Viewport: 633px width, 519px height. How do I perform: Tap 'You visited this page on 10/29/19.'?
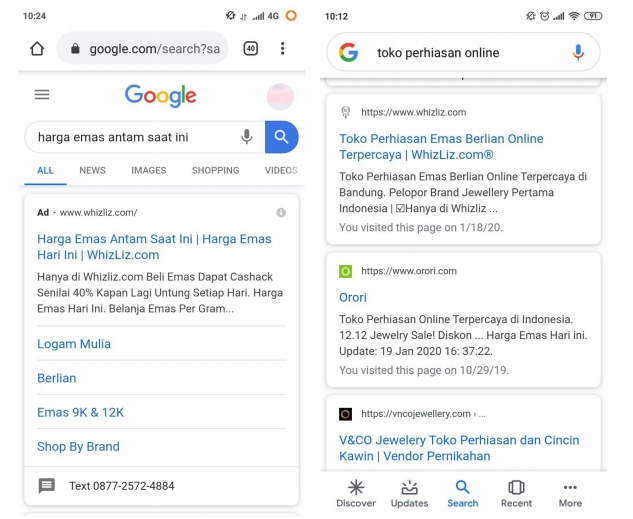[424, 370]
